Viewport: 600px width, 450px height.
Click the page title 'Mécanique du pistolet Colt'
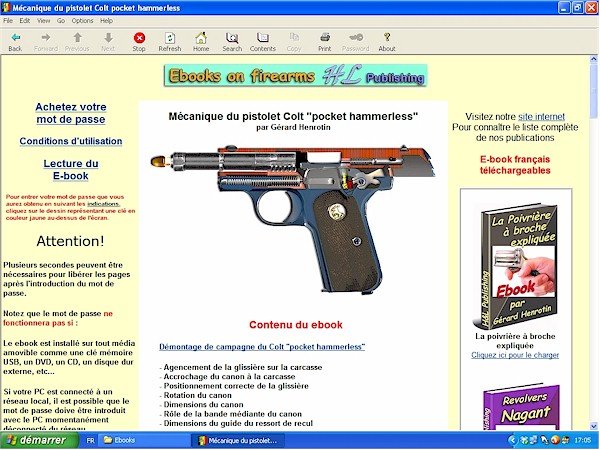pos(293,116)
